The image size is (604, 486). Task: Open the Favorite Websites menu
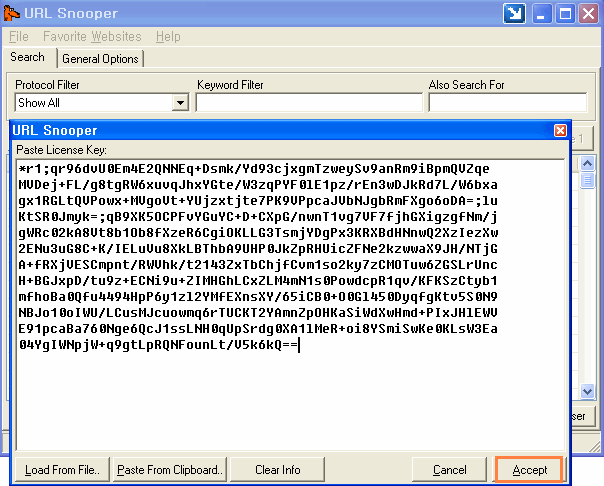coord(92,37)
